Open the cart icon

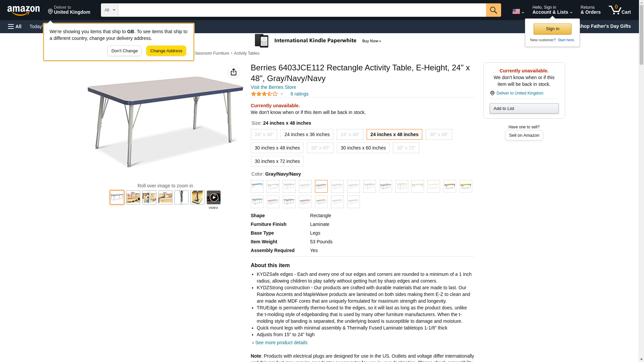click(620, 10)
